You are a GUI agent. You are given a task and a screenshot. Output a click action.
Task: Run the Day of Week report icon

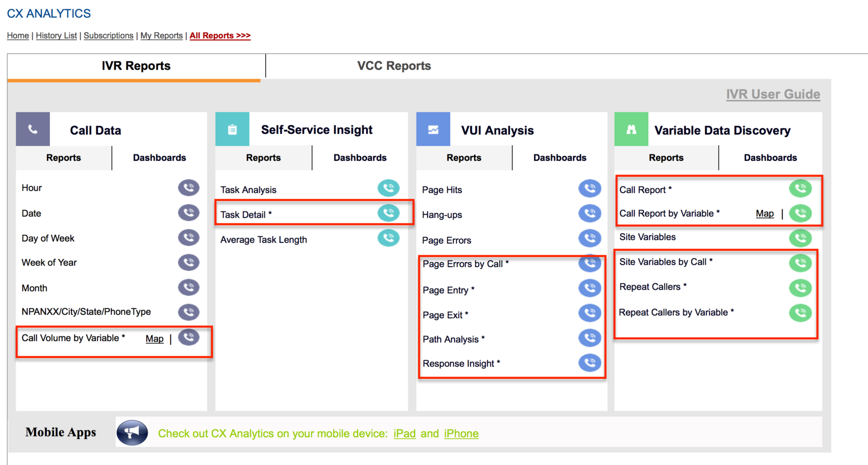pyautogui.click(x=189, y=238)
